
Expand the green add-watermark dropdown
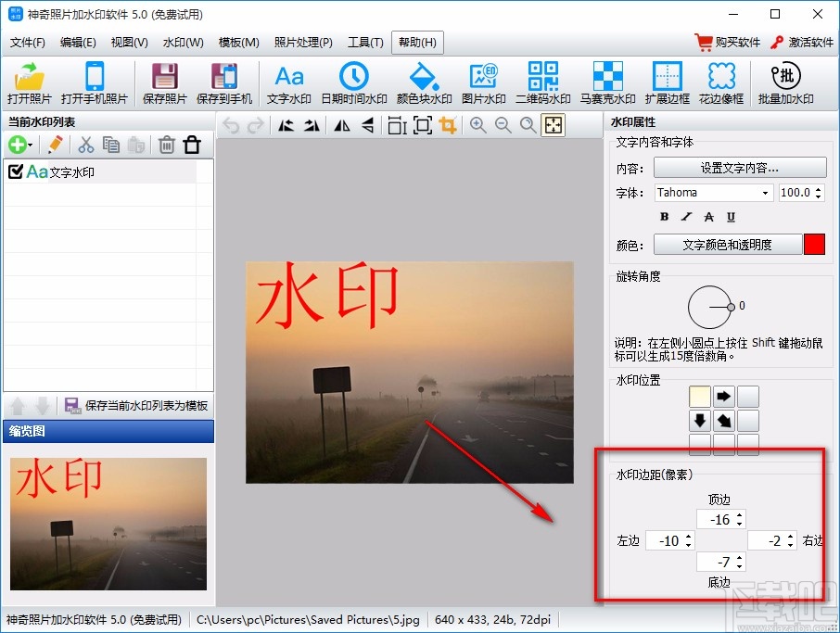click(x=31, y=145)
